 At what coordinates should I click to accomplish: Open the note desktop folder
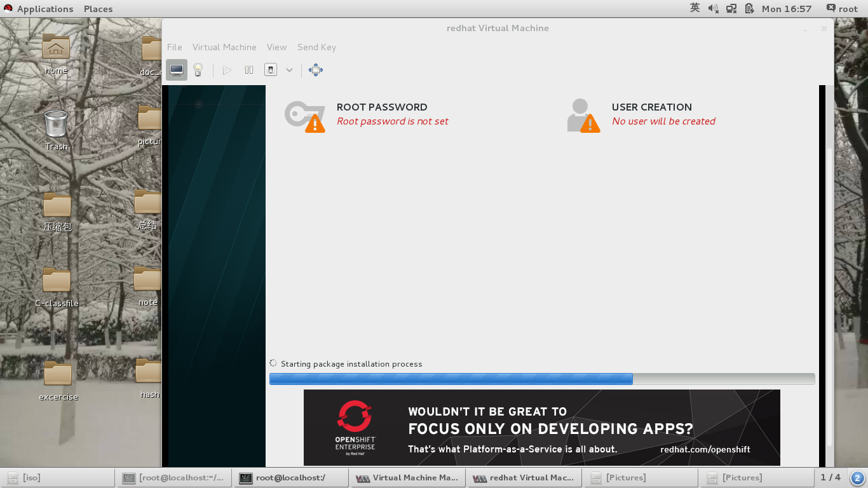click(x=147, y=287)
